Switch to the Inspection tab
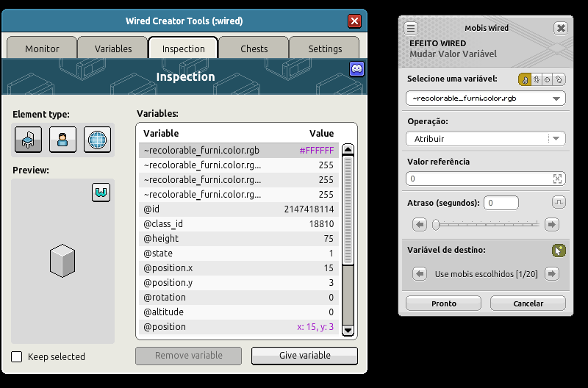 183,48
